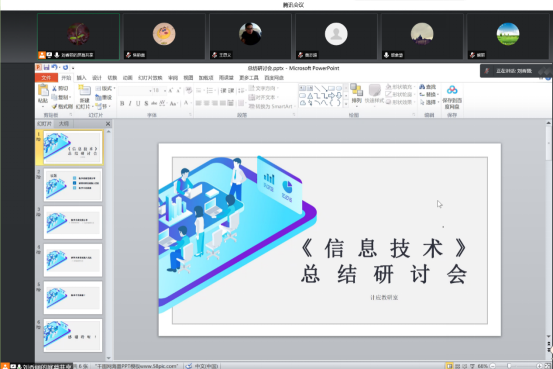Select slide 3 thumbnail in slide panel
Screen dimensions: 553x369
[73, 223]
